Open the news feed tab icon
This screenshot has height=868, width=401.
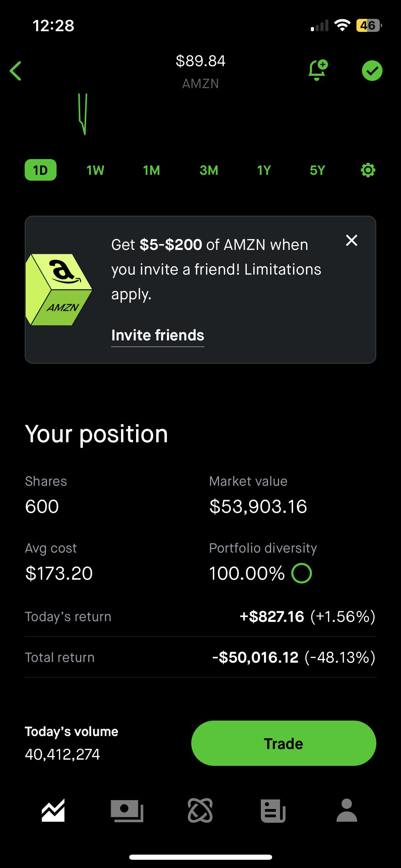(273, 810)
